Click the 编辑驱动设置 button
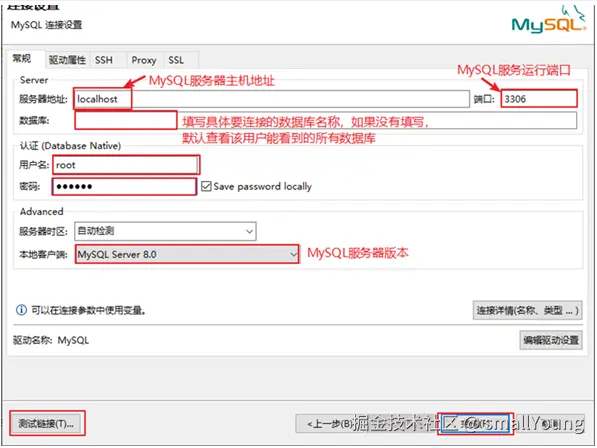 (x=551, y=340)
